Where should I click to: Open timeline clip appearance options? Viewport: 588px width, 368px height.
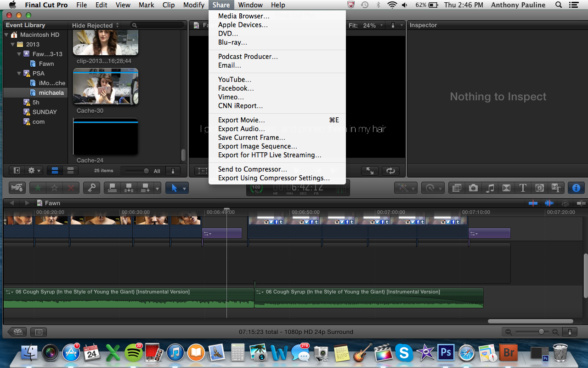(x=570, y=332)
